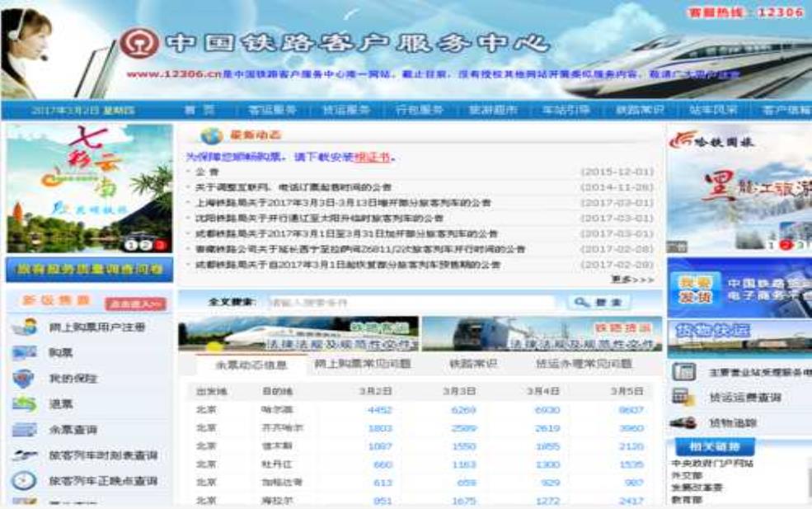Click the 全文搜索 input field
The height and width of the screenshot is (509, 812).
tap(412, 302)
